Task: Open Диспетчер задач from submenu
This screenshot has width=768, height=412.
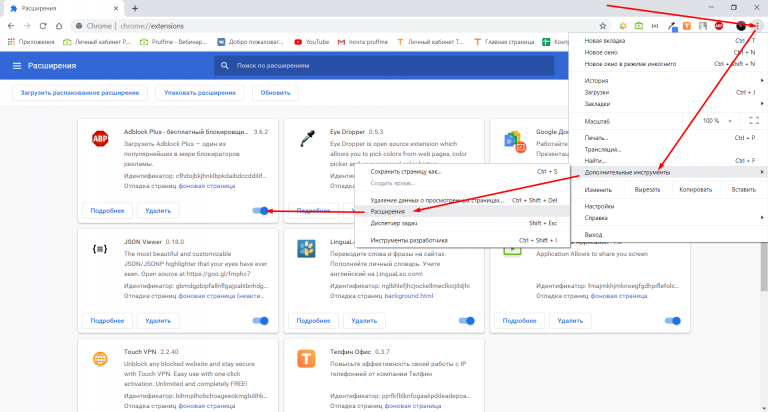Action: (x=462, y=223)
